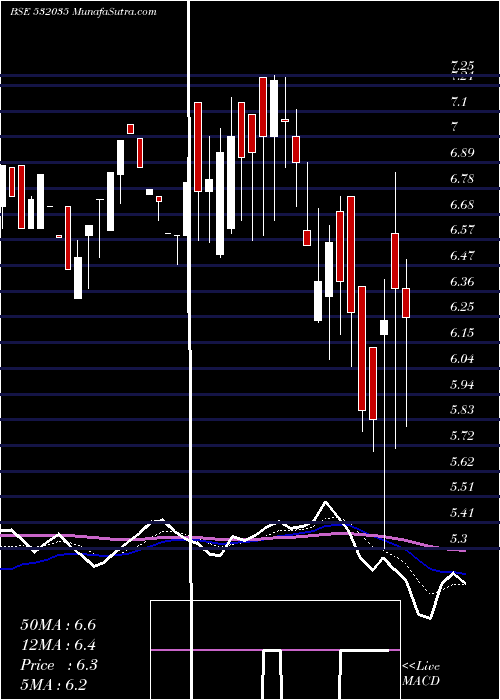
Task: Click the Price : 6.3 readout
Action: (58, 665)
